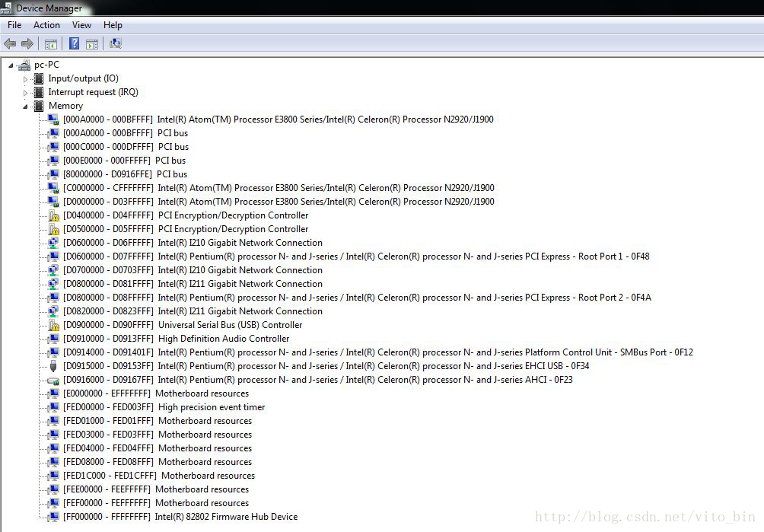
Task: Expand the Input/output (IO) node
Action: [25, 79]
